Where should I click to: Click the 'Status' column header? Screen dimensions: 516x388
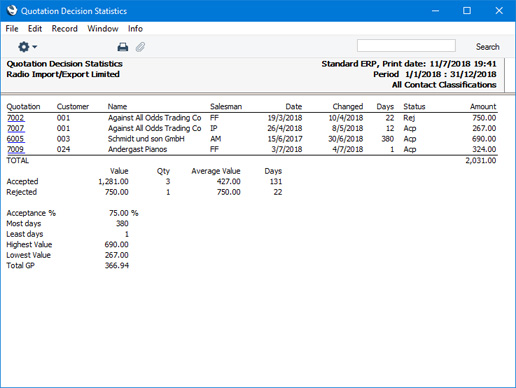414,107
